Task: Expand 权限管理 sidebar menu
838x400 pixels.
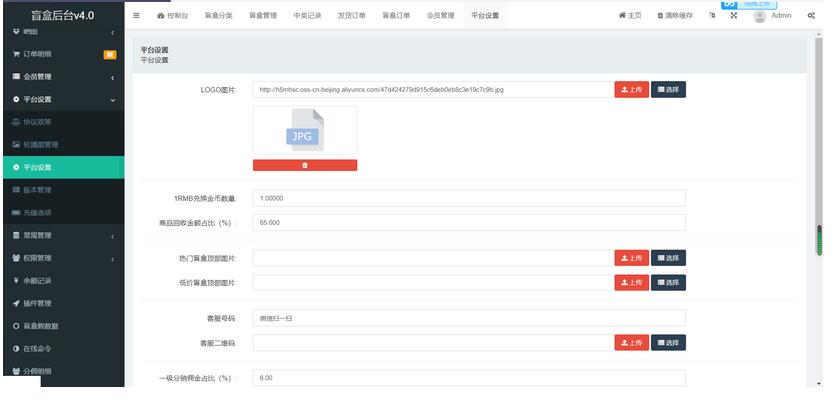Action: [64, 258]
